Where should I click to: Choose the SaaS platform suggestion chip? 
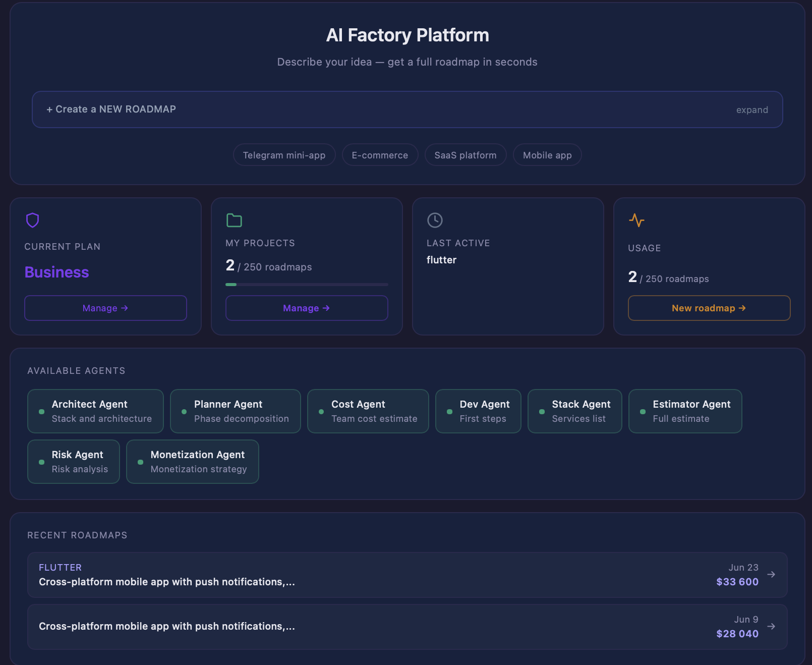(466, 155)
